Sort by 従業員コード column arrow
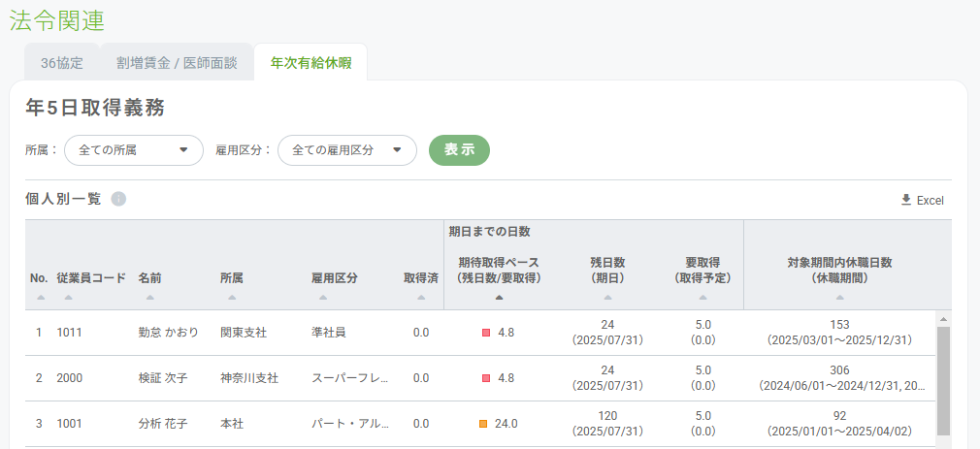Screen dimensions: 980x449 click(67, 298)
